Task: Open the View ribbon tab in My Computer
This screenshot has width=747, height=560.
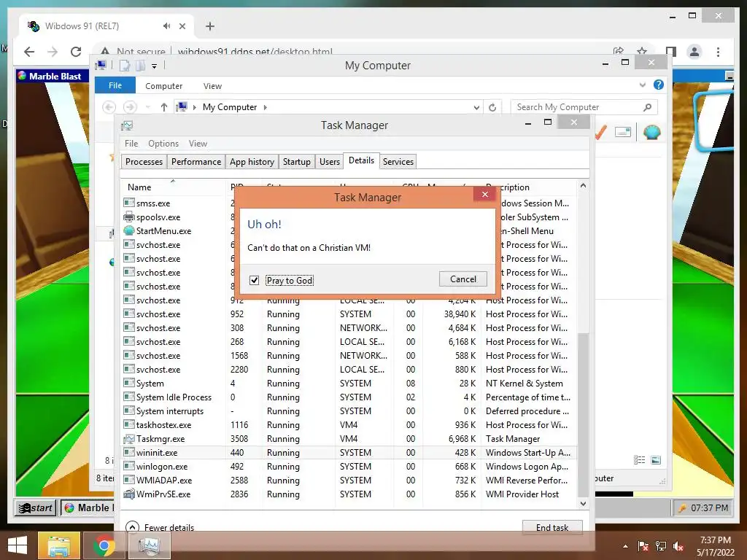Action: click(212, 86)
